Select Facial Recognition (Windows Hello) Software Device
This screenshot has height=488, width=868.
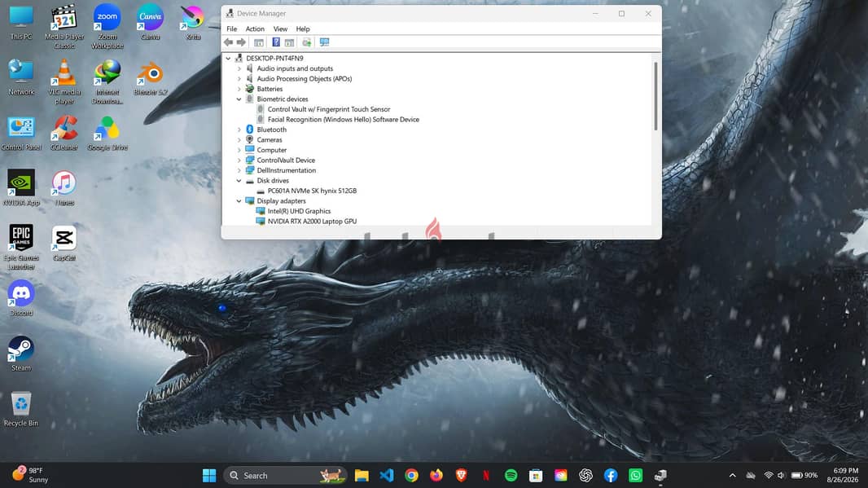[x=344, y=120]
